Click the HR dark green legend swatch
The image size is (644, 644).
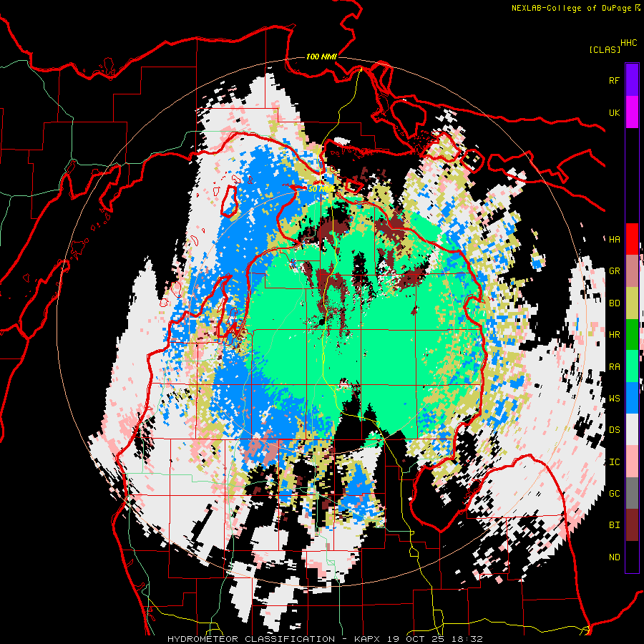pyautogui.click(x=632, y=335)
